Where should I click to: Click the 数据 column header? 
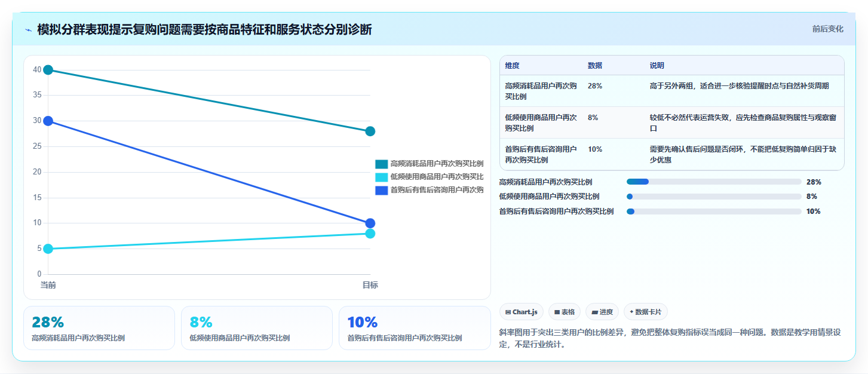click(x=595, y=66)
